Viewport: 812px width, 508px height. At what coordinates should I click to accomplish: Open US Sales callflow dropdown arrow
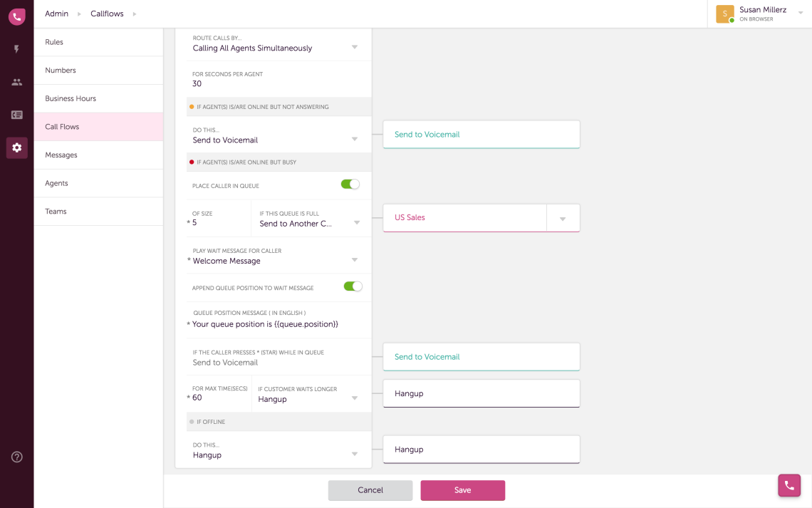[563, 219]
